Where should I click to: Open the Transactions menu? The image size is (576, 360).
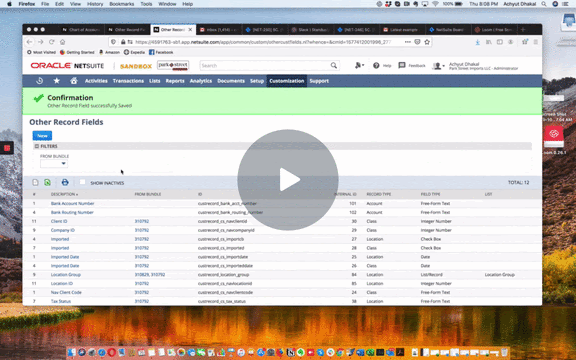[x=128, y=81]
